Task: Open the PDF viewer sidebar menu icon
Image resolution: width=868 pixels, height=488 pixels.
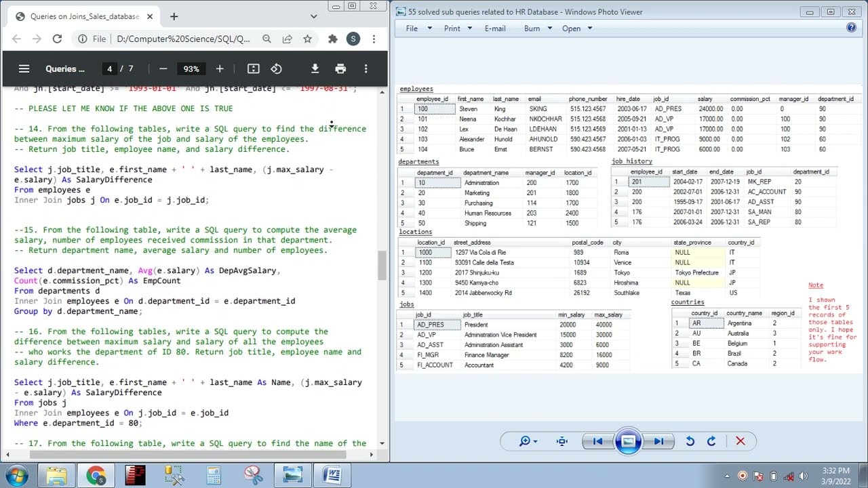Action: point(24,68)
